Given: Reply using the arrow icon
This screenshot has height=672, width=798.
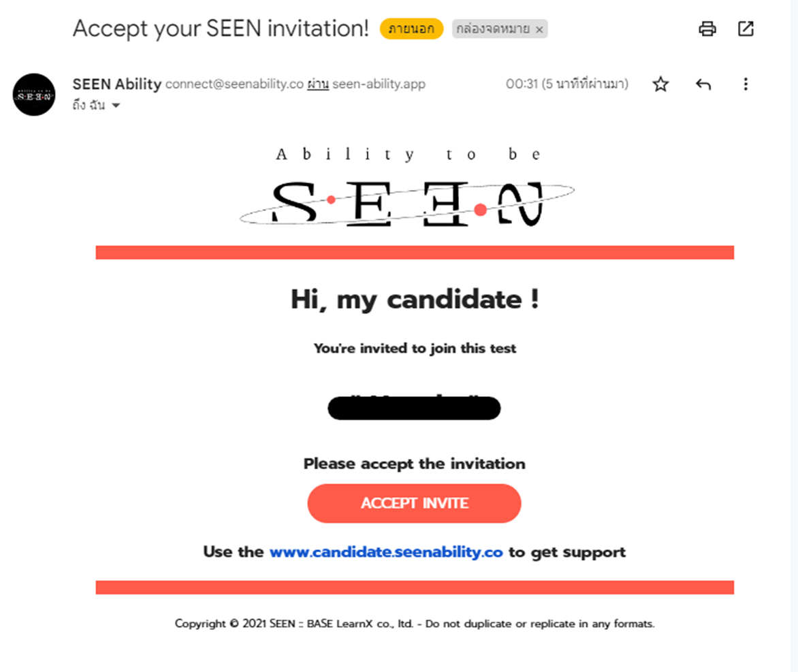Looking at the screenshot, I should [x=703, y=84].
